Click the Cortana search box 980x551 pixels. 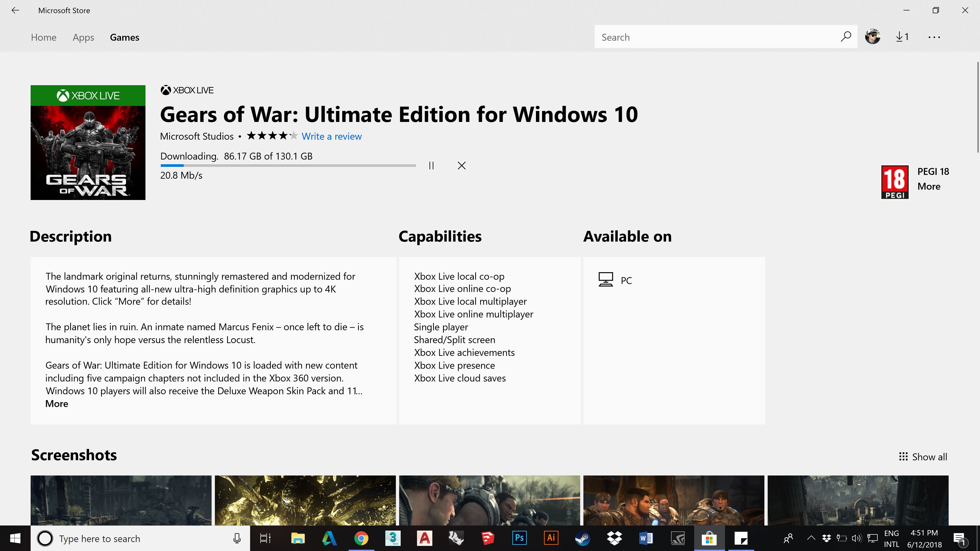click(140, 539)
